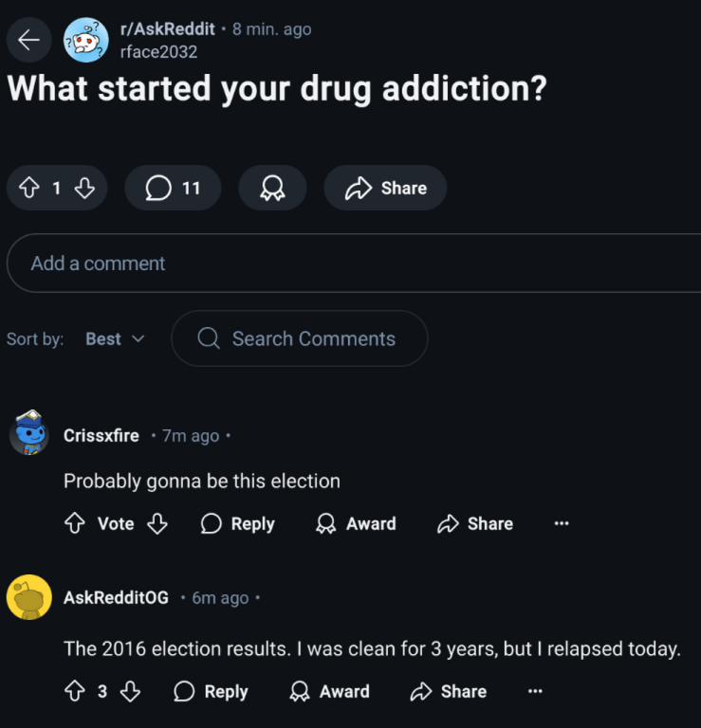Viewport: 701px width, 728px height.
Task: Go back using the back arrow
Action: (29, 40)
